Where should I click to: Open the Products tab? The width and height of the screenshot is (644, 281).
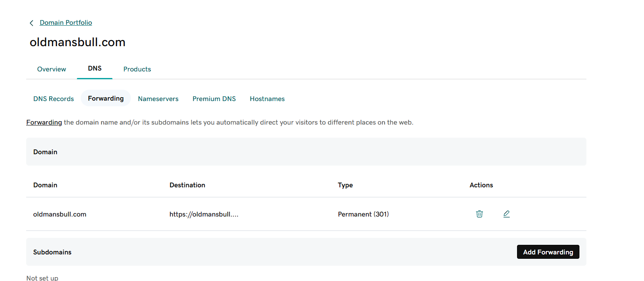(137, 69)
